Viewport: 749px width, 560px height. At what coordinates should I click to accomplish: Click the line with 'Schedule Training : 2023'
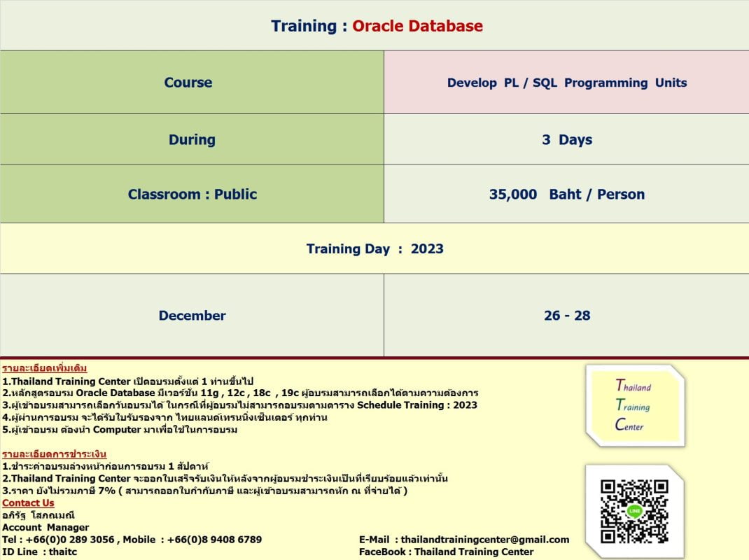click(x=240, y=405)
